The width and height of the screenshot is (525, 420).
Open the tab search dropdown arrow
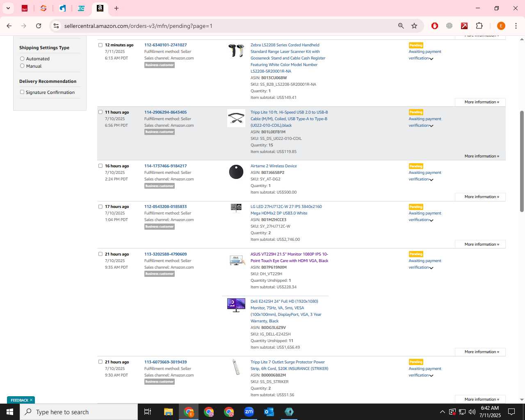[8, 8]
